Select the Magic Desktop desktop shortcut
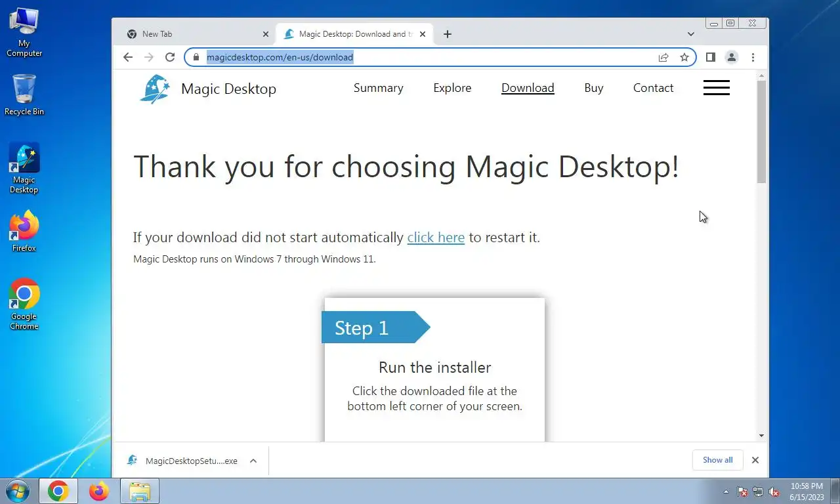840x504 pixels. [x=24, y=169]
